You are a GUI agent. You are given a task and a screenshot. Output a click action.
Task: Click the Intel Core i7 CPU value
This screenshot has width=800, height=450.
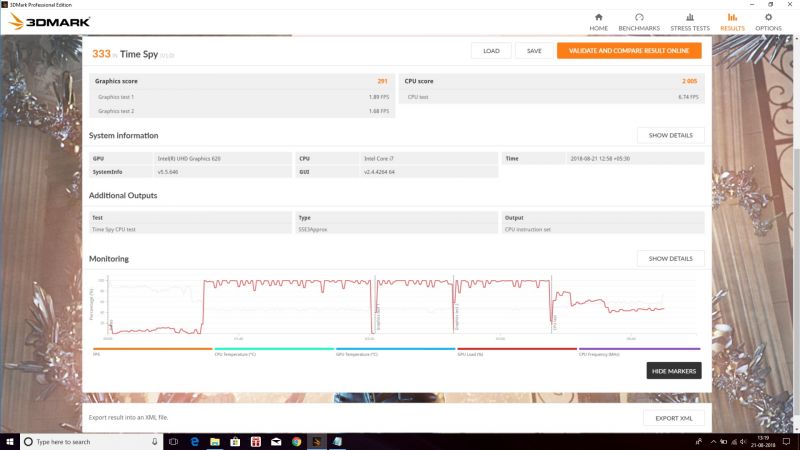[379, 159]
